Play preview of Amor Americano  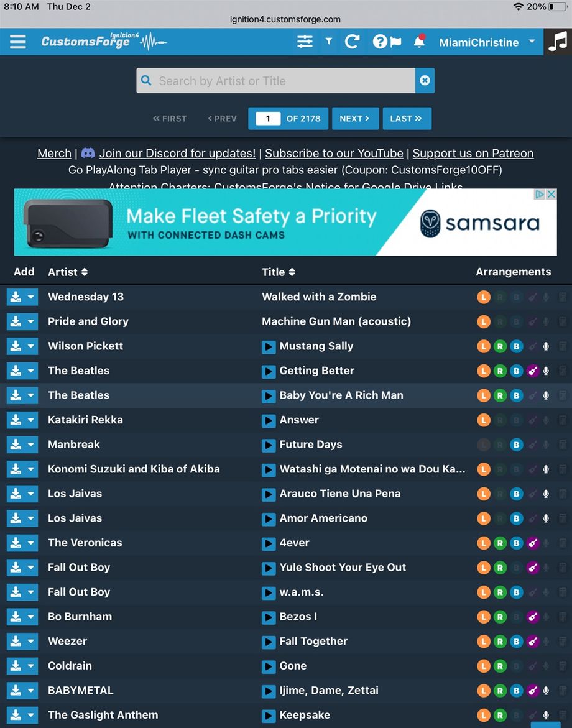tap(269, 518)
